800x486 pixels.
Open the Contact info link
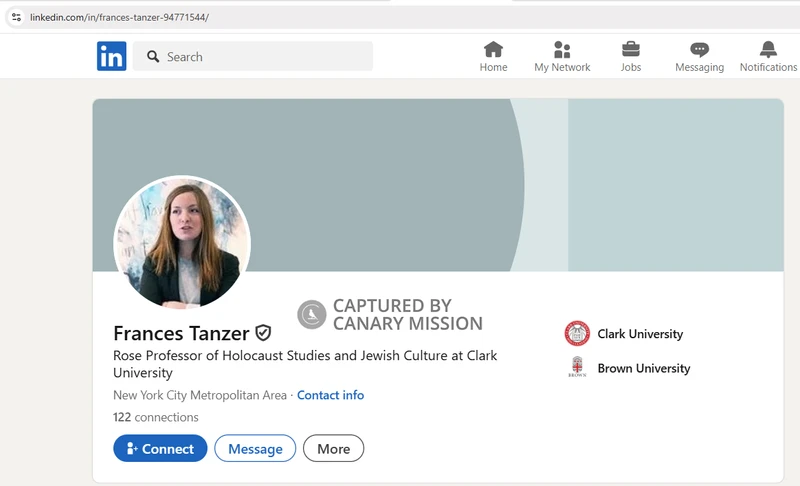[330, 395]
